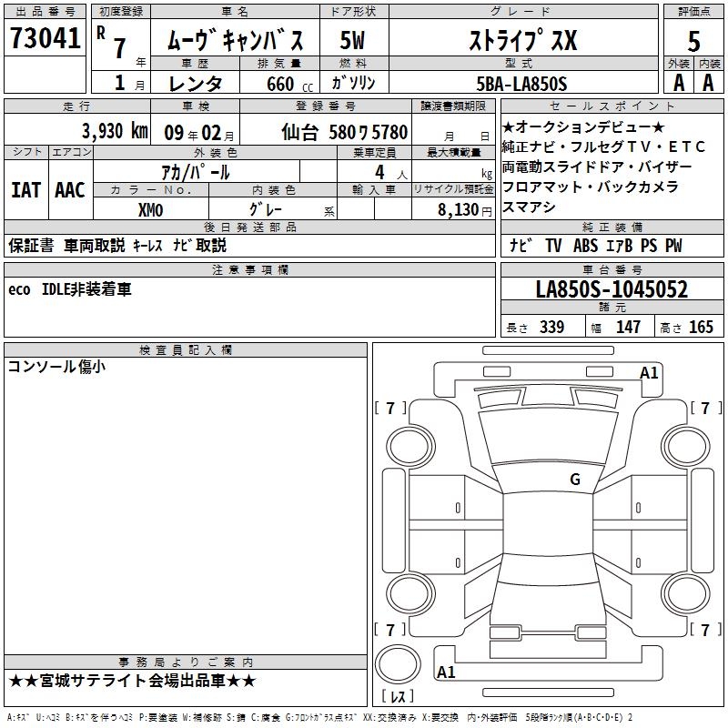Viewport: 728px width, 728px height.
Task: Click A1 mark at rear bumper diagram
Action: (446, 672)
